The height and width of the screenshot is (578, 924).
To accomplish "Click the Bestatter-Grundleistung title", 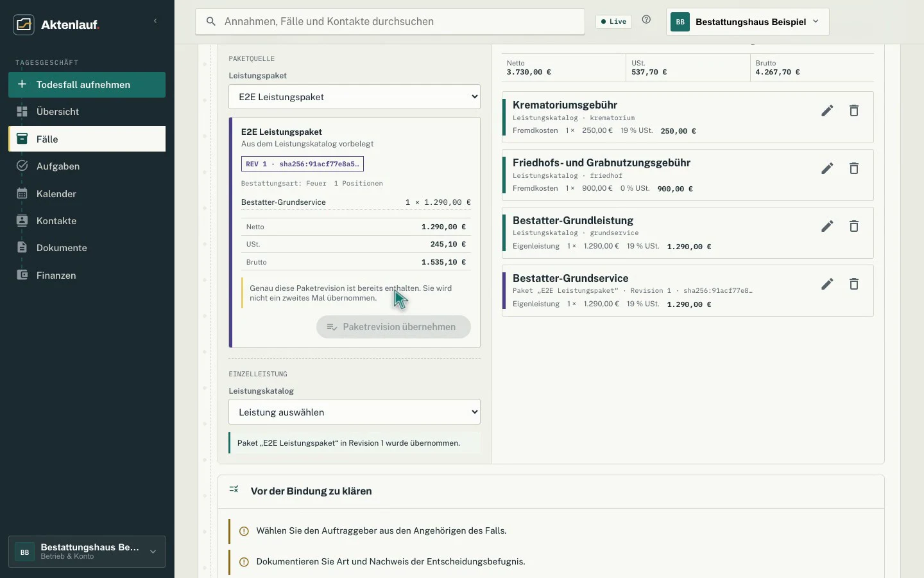I will [x=573, y=220].
